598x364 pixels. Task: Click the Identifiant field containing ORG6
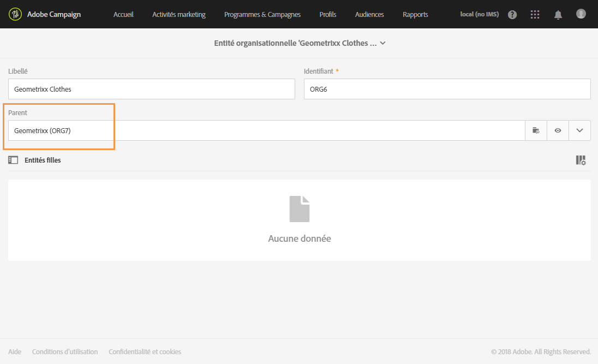coord(447,89)
